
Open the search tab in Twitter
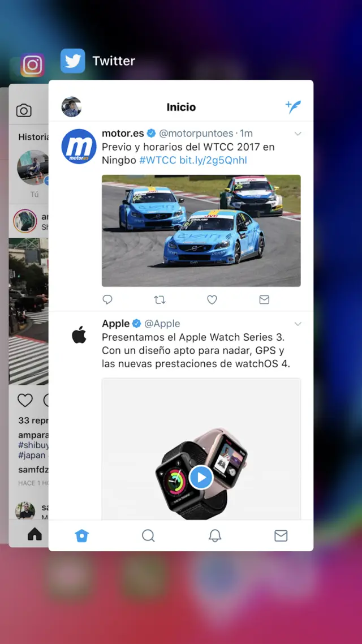(148, 535)
